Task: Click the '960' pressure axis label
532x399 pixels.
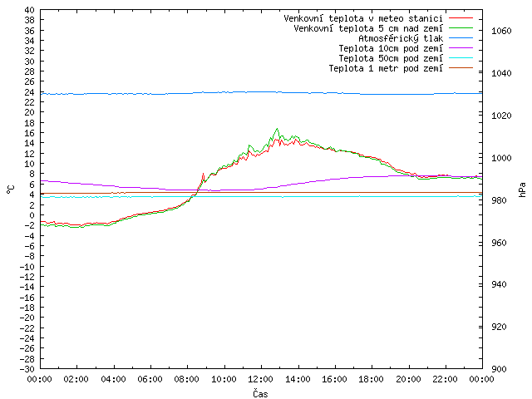Action: coord(499,243)
